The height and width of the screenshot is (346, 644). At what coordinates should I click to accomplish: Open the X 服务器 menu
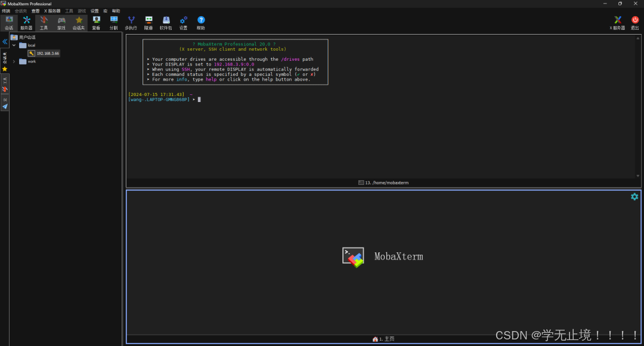(52, 11)
